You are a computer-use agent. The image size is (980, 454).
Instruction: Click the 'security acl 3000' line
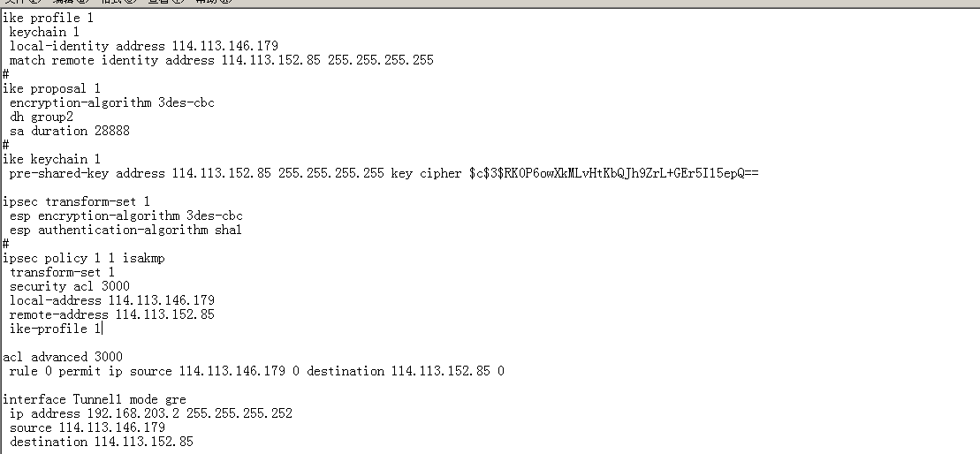[x=69, y=287]
